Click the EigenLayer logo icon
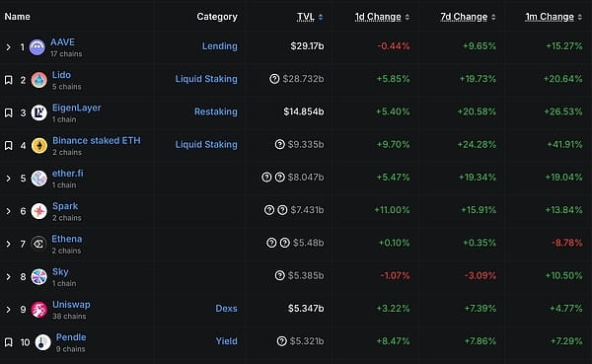Image resolution: width=592 pixels, height=364 pixels. point(38,112)
